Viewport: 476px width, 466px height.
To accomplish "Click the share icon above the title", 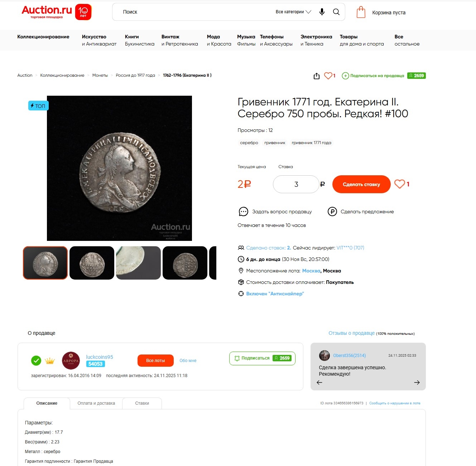I will click(317, 76).
